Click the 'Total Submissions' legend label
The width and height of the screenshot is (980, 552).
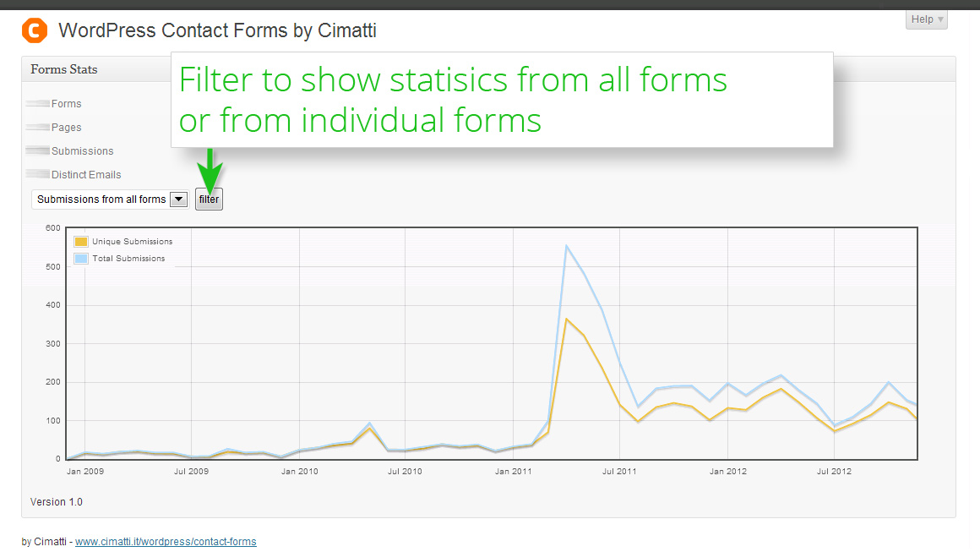128,258
